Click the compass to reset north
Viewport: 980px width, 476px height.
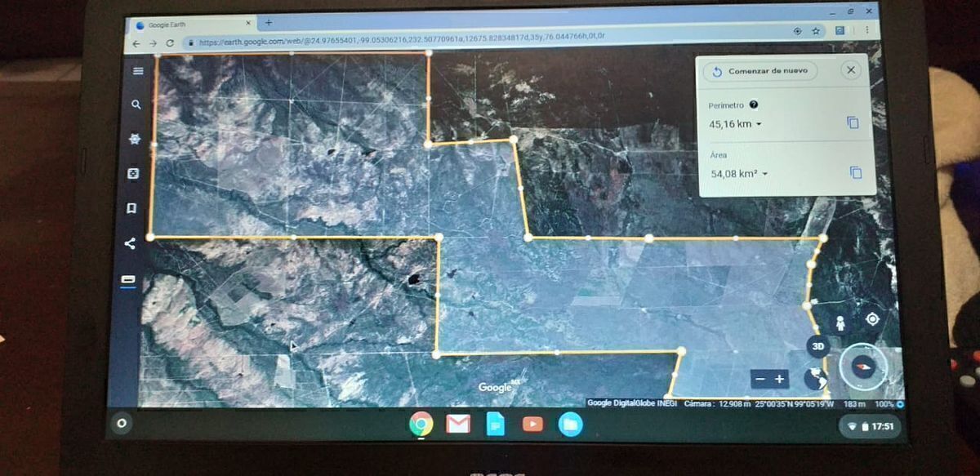click(x=864, y=366)
